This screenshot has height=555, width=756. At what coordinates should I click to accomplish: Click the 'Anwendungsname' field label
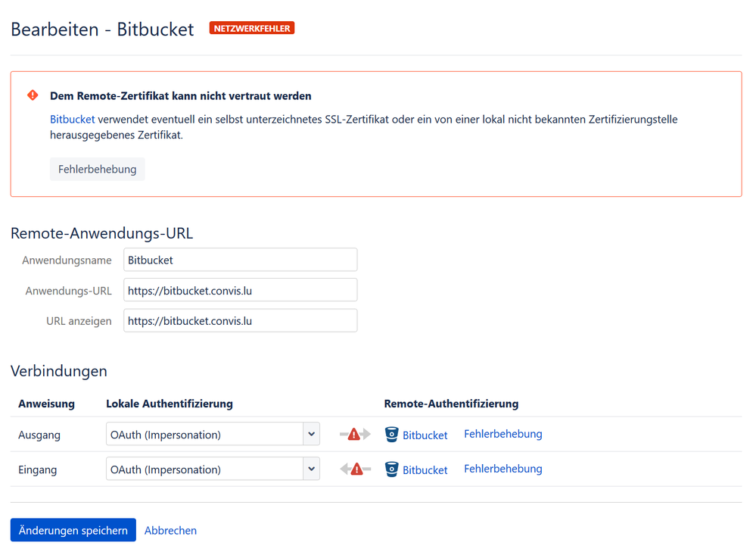[67, 260]
